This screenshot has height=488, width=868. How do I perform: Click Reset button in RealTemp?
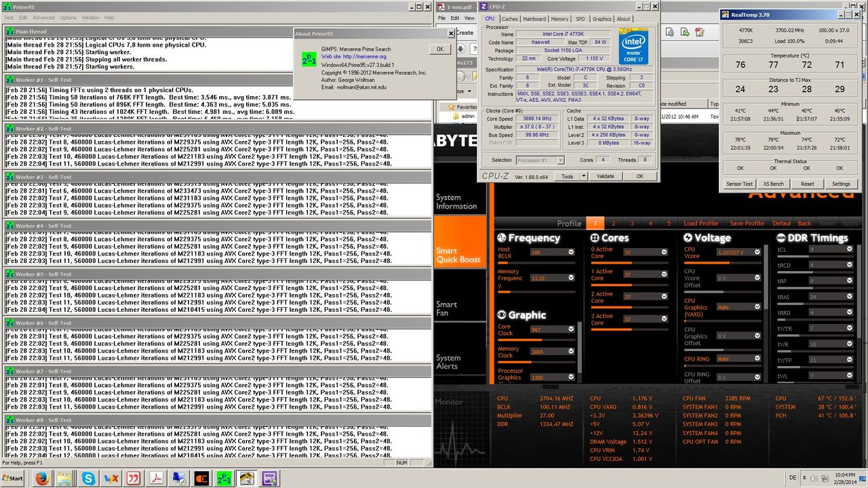pyautogui.click(x=807, y=184)
